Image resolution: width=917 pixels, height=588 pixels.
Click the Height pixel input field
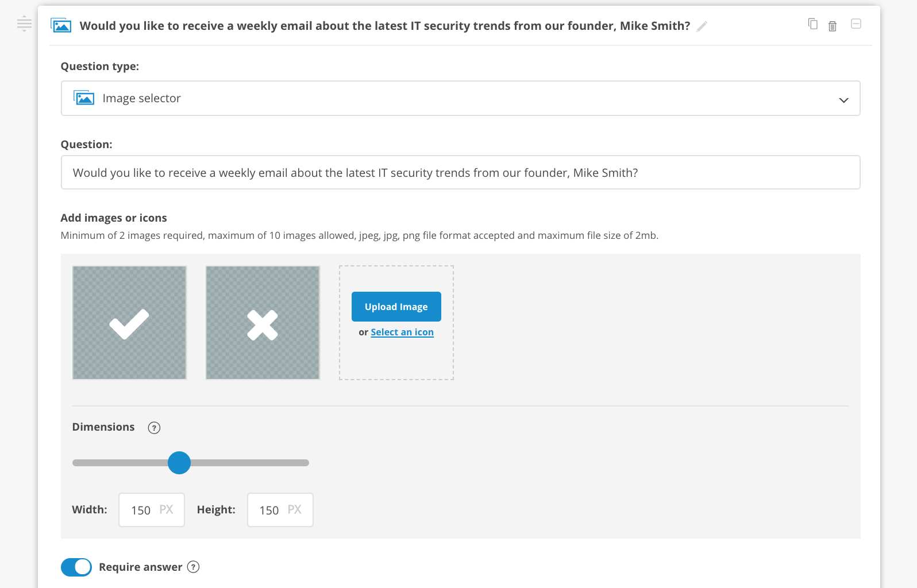tap(280, 510)
